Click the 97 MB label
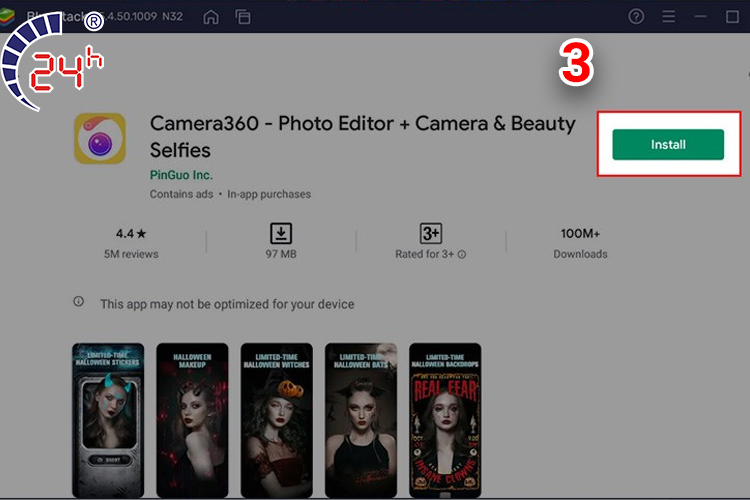The width and height of the screenshot is (750, 500). coord(281,254)
